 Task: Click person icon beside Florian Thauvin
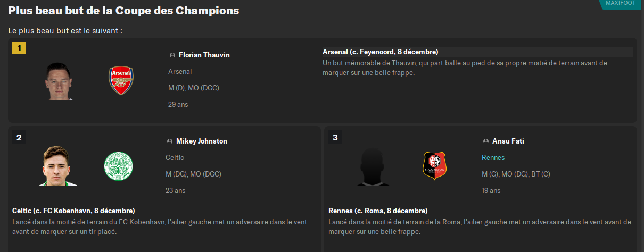pyautogui.click(x=172, y=55)
